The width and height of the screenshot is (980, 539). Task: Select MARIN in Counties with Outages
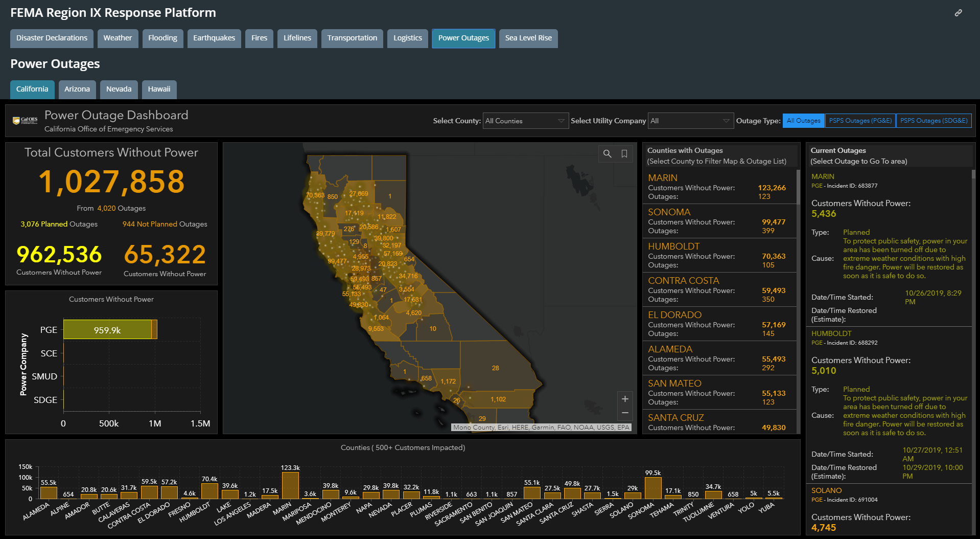coord(719,187)
